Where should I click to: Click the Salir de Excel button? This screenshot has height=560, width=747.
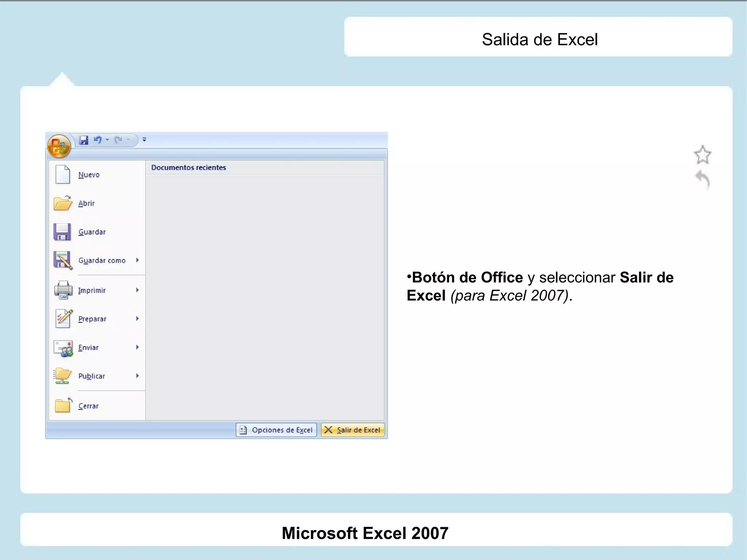click(352, 430)
